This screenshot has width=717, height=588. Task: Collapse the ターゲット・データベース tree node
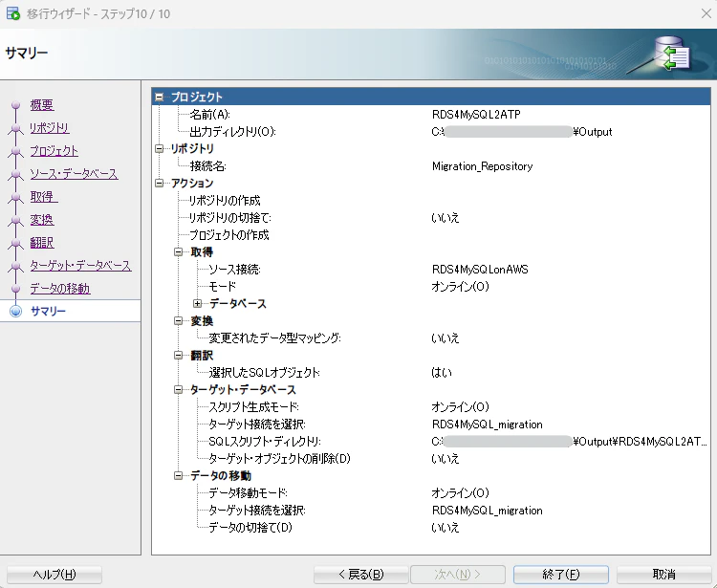point(179,389)
